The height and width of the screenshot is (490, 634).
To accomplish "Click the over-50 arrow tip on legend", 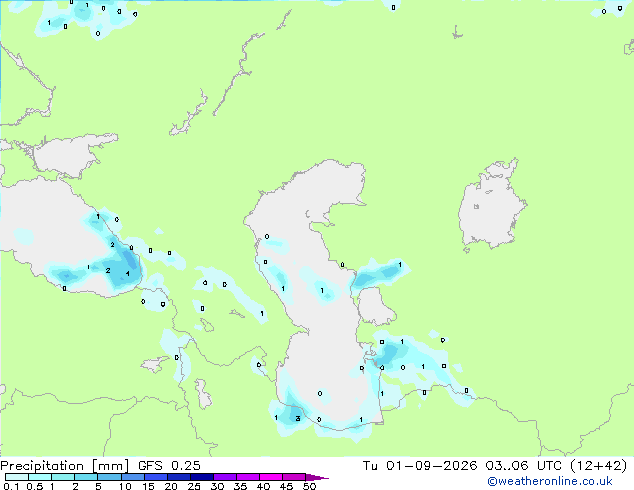I will 317,477.
